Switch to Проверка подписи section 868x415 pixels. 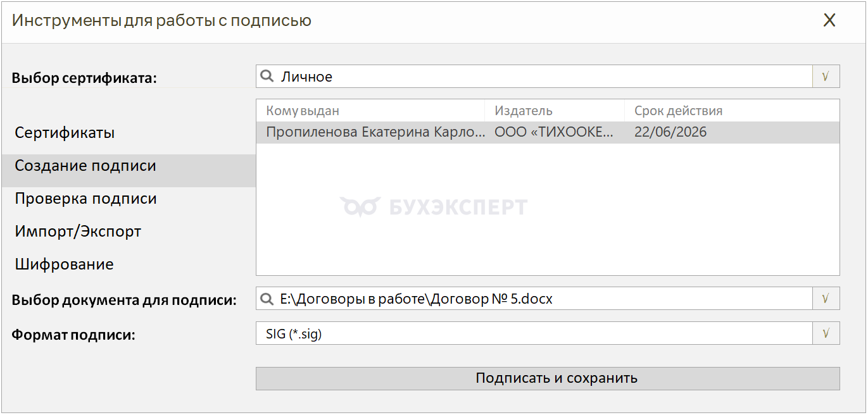coord(85,199)
